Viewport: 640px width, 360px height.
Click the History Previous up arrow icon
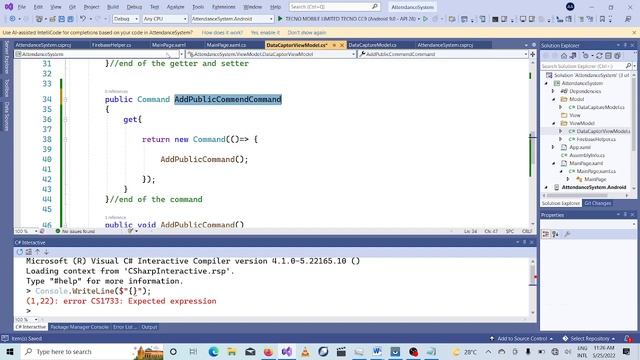(38, 252)
